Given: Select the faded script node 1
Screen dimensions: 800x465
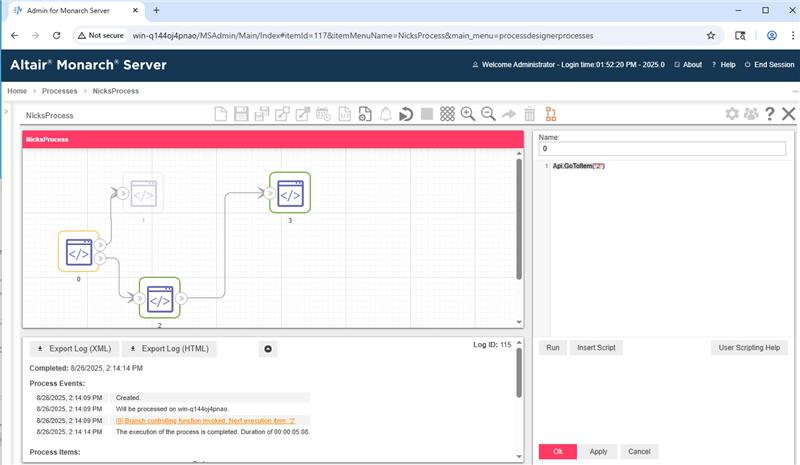Looking at the screenshot, I should [x=143, y=193].
